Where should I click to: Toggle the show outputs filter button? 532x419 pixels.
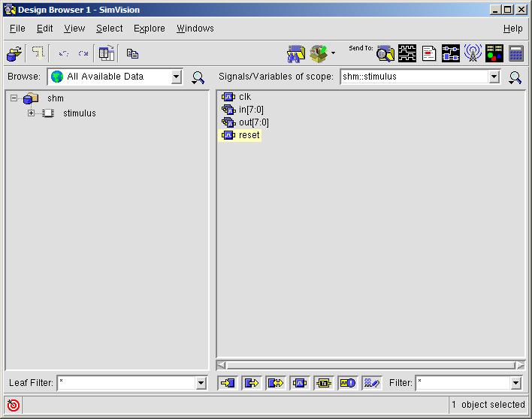(252, 383)
